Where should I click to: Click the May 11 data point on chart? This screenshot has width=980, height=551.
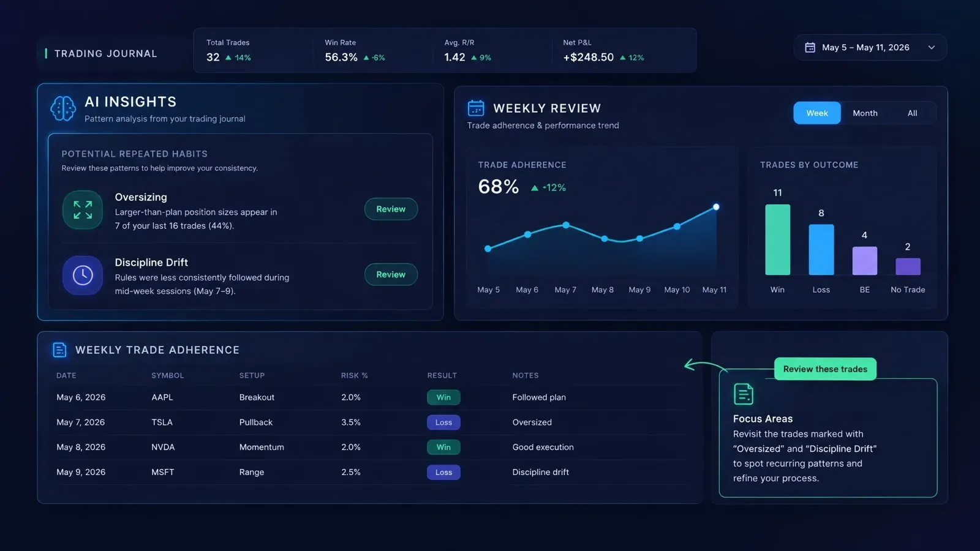tap(716, 207)
